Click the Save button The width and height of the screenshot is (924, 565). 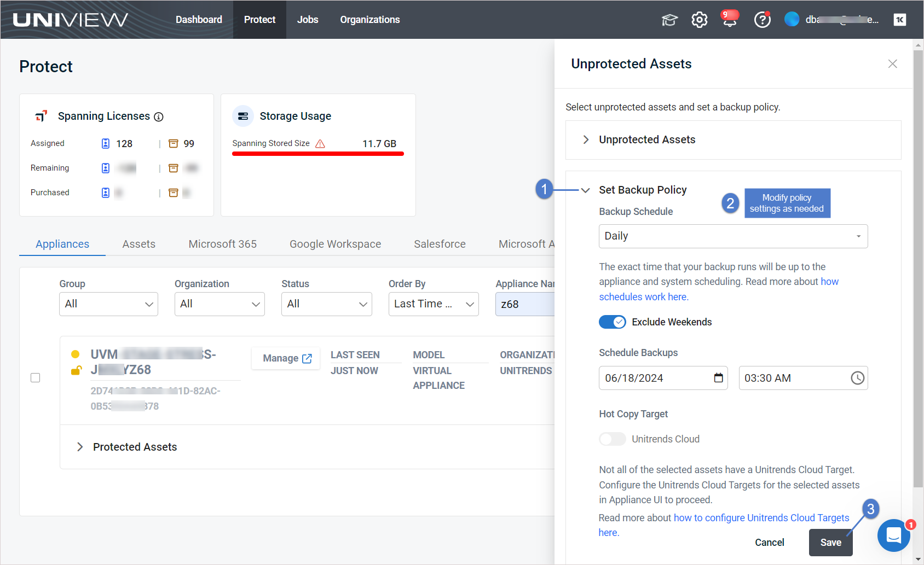coord(831,543)
